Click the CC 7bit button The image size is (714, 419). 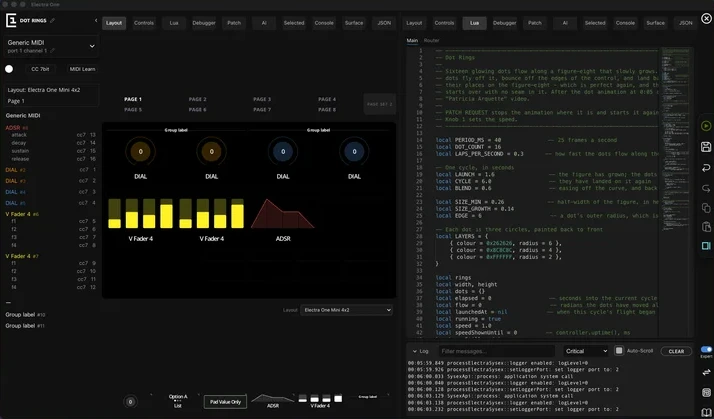(x=41, y=69)
